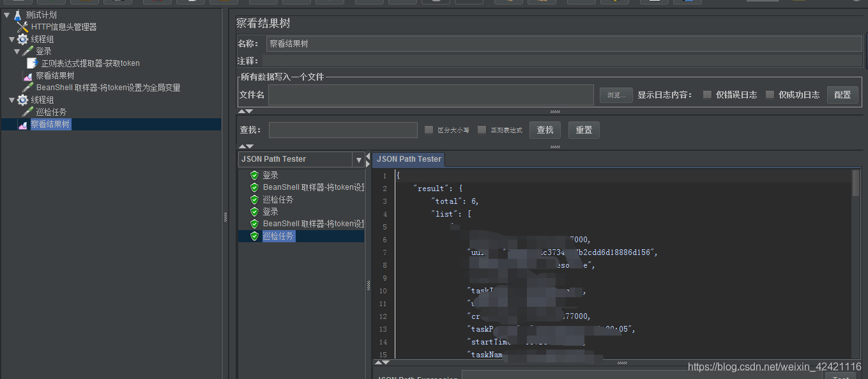Screen dimensions: 868x379
Task: Click the "result": { line in JSON
Action: click(438, 189)
